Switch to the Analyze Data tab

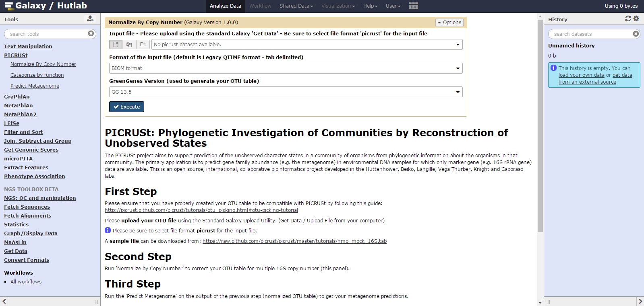coord(226,6)
